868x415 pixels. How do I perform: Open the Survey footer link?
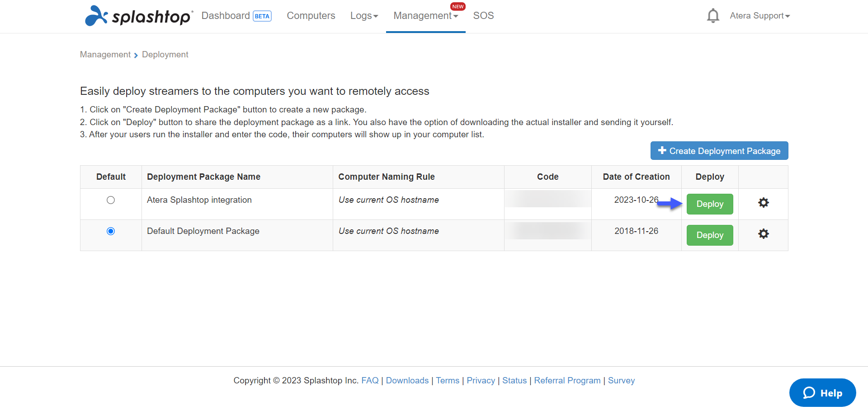coord(621,381)
